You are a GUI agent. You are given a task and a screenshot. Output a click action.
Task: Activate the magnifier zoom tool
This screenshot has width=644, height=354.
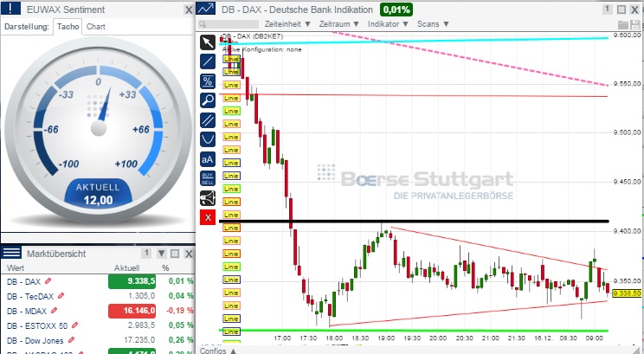[x=208, y=100]
